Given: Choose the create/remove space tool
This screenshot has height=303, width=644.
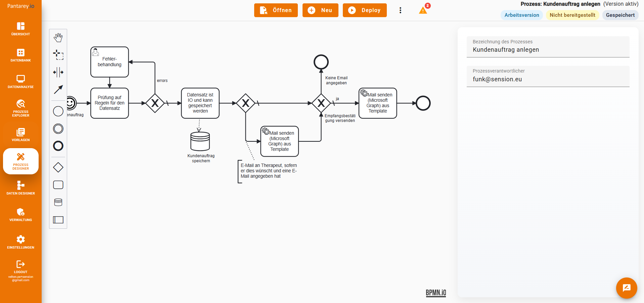Looking at the screenshot, I should pos(58,72).
